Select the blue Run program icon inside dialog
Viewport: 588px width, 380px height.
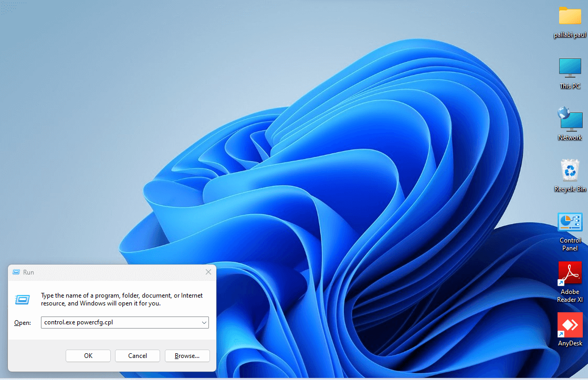(22, 299)
